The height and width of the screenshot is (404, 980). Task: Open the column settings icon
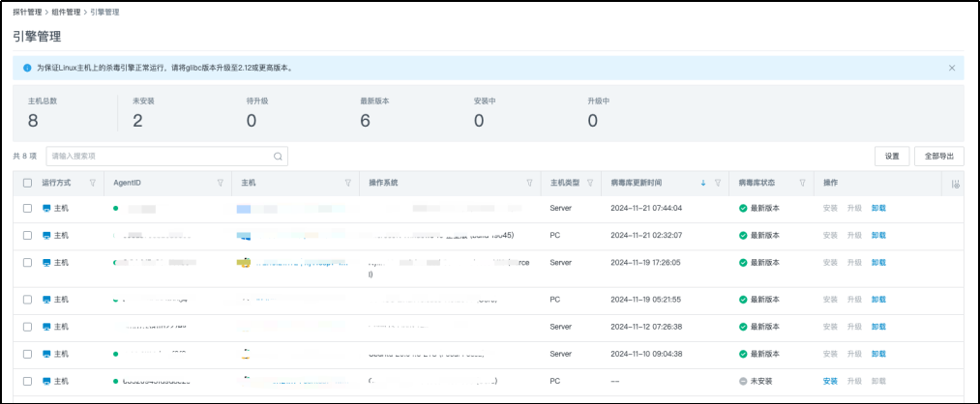pos(955,184)
